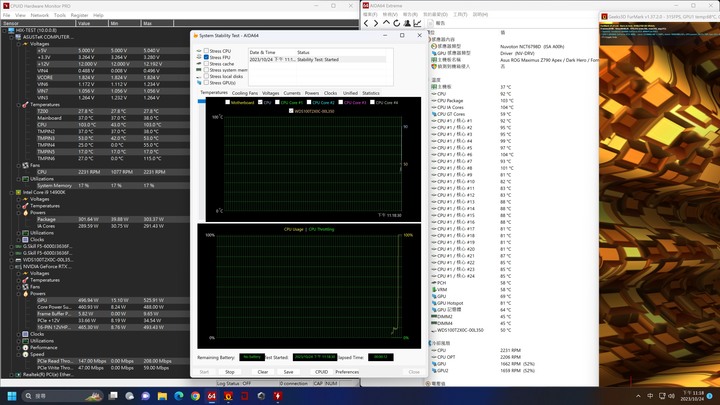Screen dimensions: 720x405
Task: Click the Refresh icon in AIDA64 Extreme toolbar
Action: coord(396,23)
